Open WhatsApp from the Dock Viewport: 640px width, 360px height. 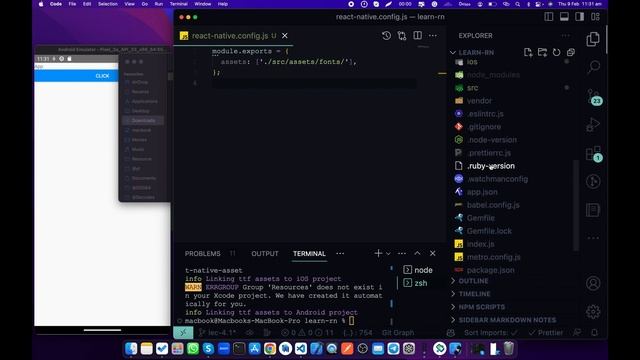pyautogui.click(x=193, y=349)
